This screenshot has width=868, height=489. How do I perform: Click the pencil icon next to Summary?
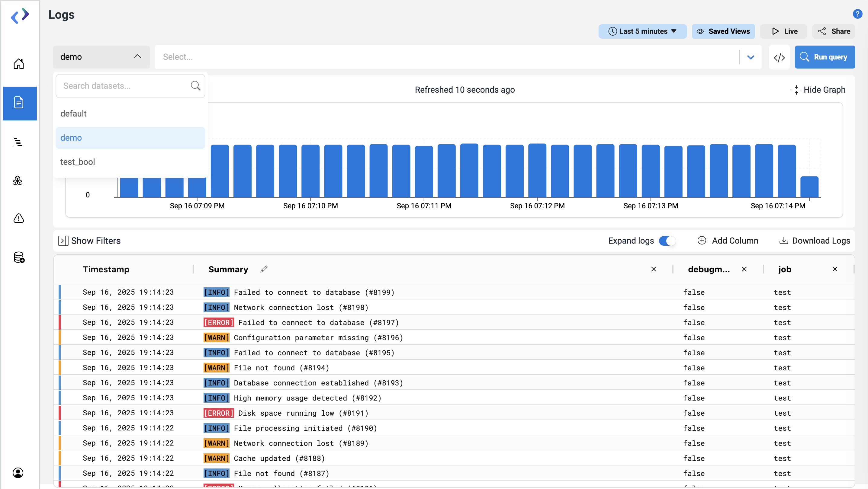[264, 269]
